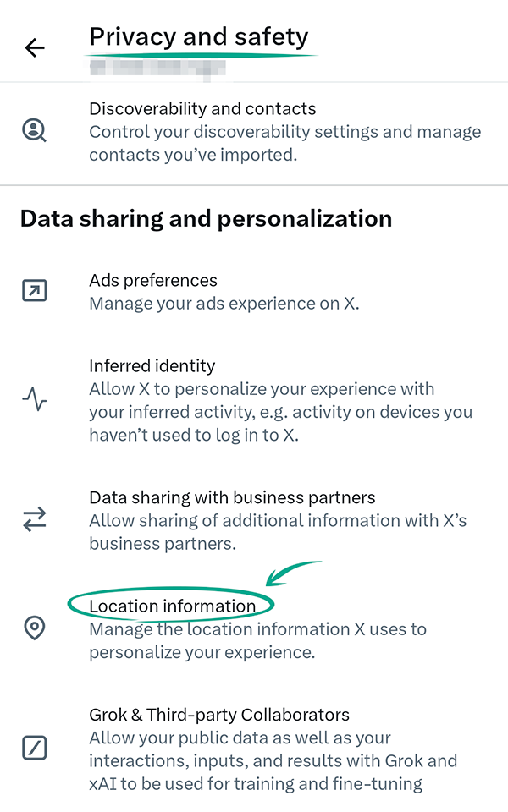The height and width of the screenshot is (812, 508).
Task: Click the Grok slash-square icon
Action: [35, 748]
